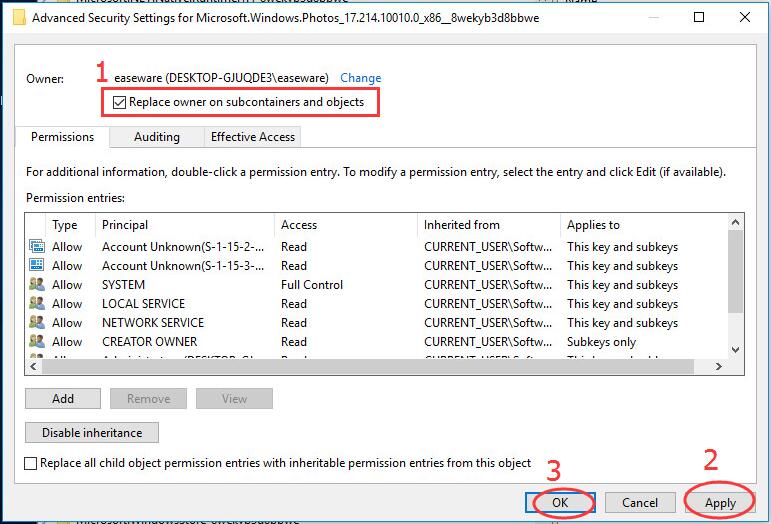
Task: Switch to the Permissions tab
Action: (x=62, y=137)
